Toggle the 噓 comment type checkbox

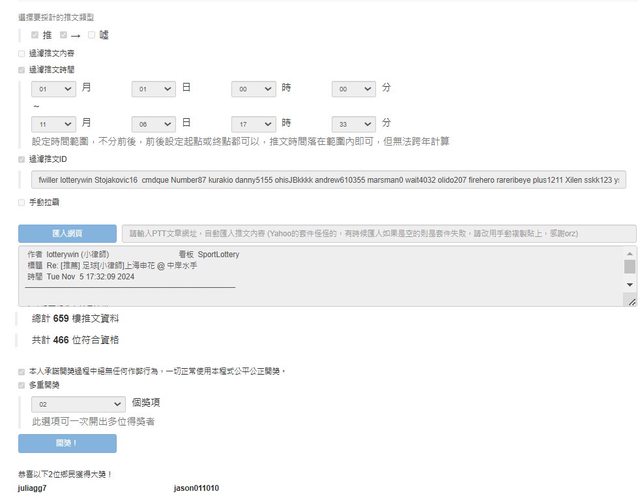click(x=91, y=35)
